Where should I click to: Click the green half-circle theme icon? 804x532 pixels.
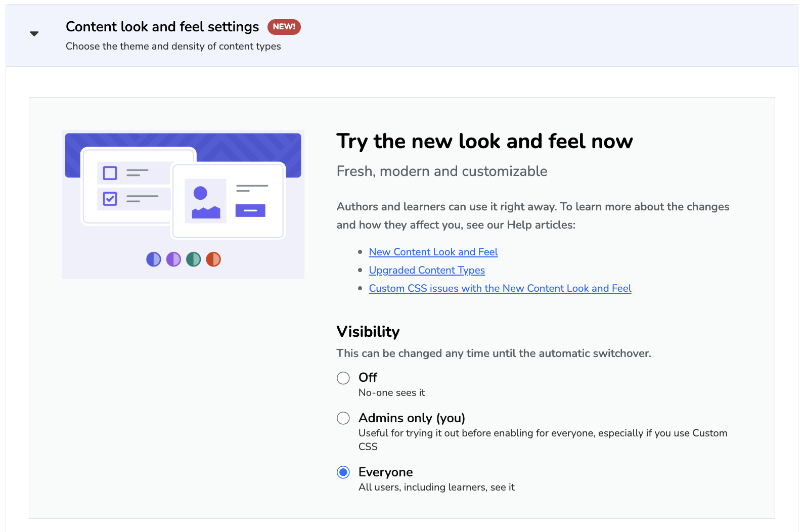tap(193, 259)
